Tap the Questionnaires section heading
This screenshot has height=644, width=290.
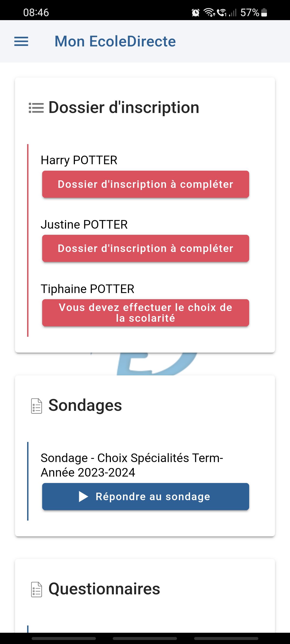(104, 589)
